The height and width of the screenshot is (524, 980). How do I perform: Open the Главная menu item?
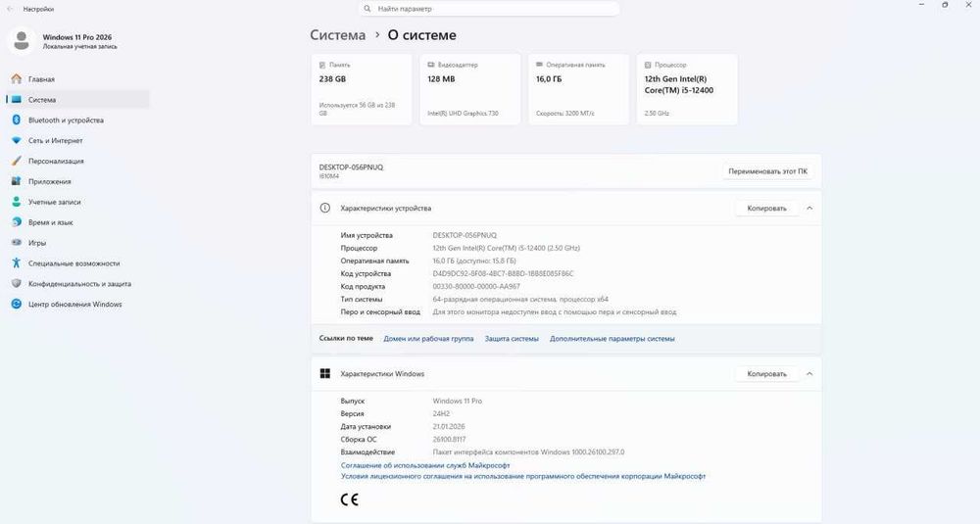41,79
